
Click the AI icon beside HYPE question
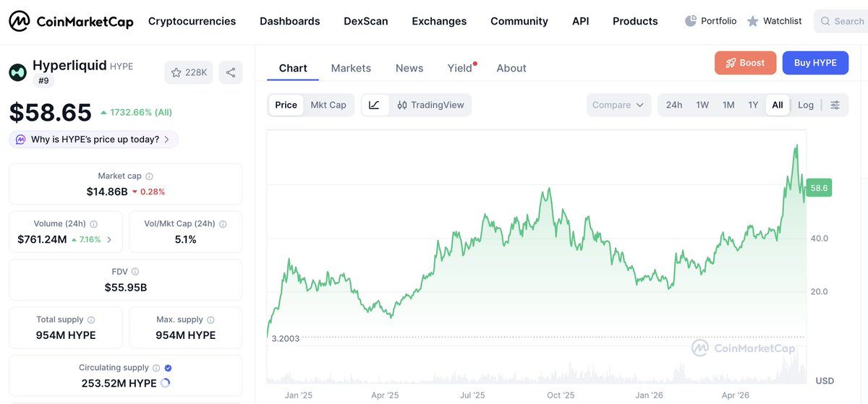click(x=21, y=139)
